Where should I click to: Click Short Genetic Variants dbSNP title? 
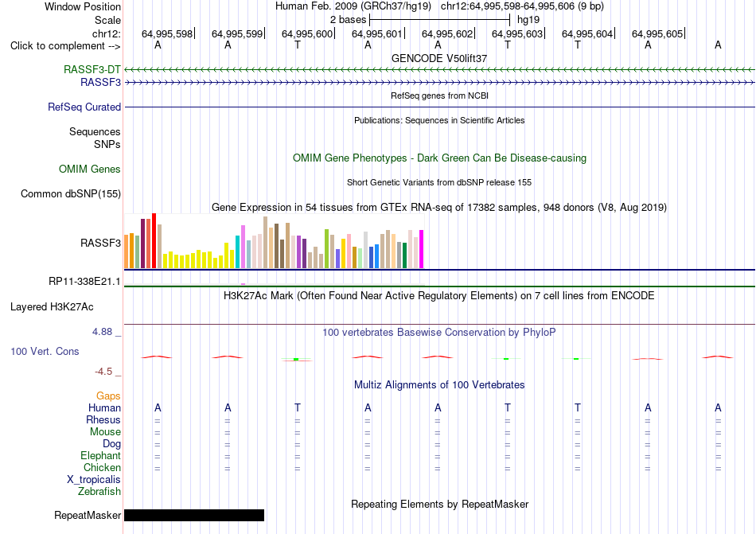click(x=439, y=182)
